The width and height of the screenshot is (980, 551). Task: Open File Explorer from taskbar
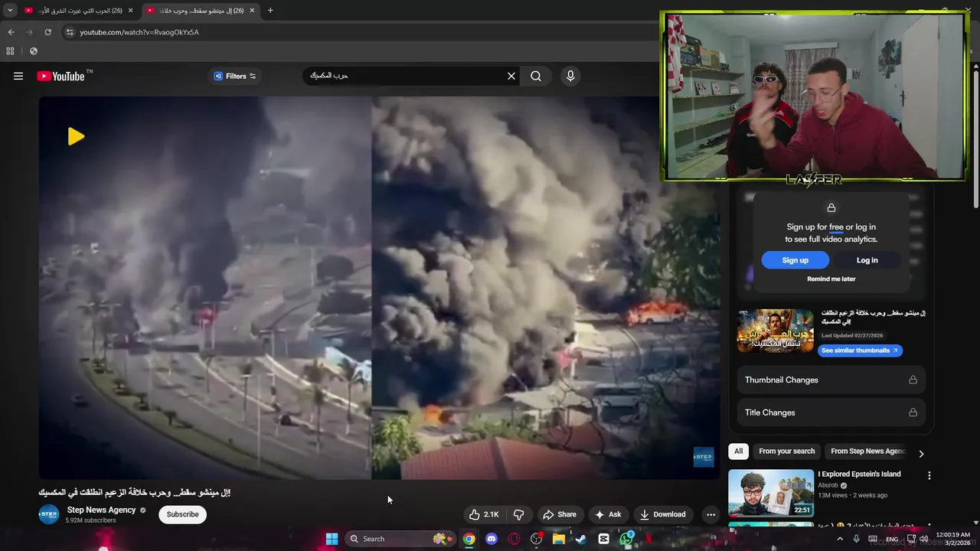[x=559, y=539]
